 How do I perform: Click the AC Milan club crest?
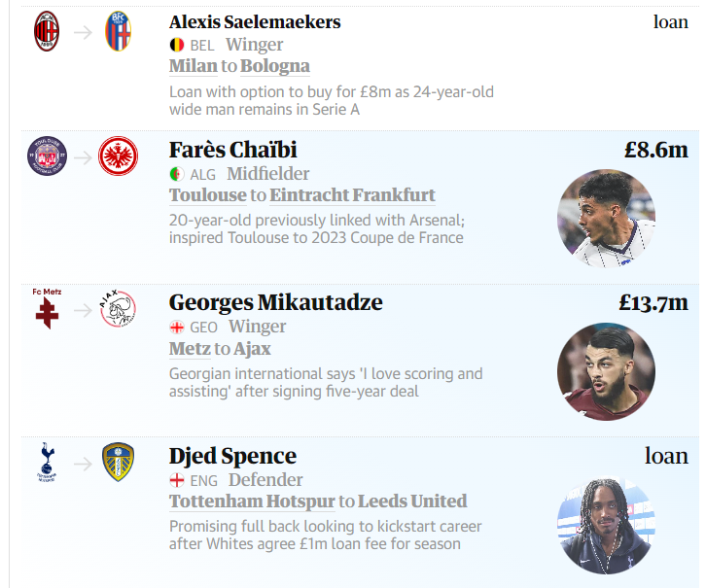pos(47,31)
